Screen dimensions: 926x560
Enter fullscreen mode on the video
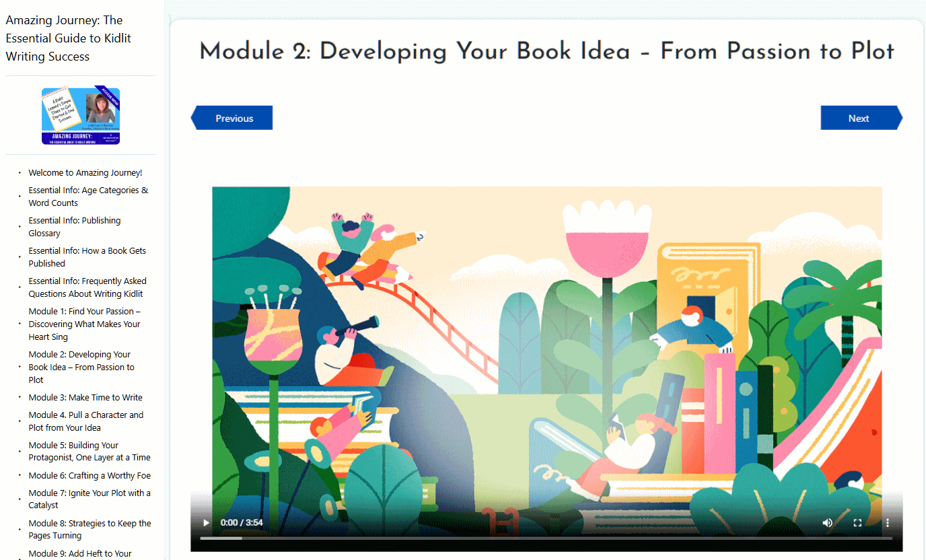point(858,522)
